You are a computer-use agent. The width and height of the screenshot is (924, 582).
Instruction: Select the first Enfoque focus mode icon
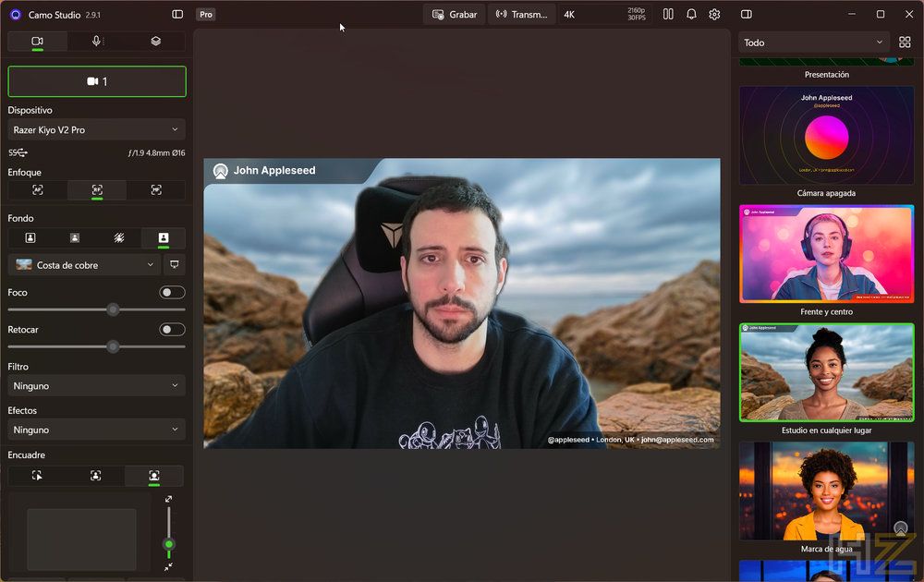(38, 189)
